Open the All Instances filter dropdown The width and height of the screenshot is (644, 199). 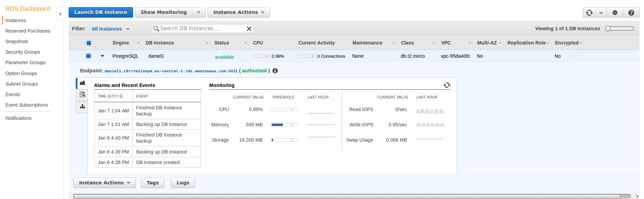coord(111,29)
